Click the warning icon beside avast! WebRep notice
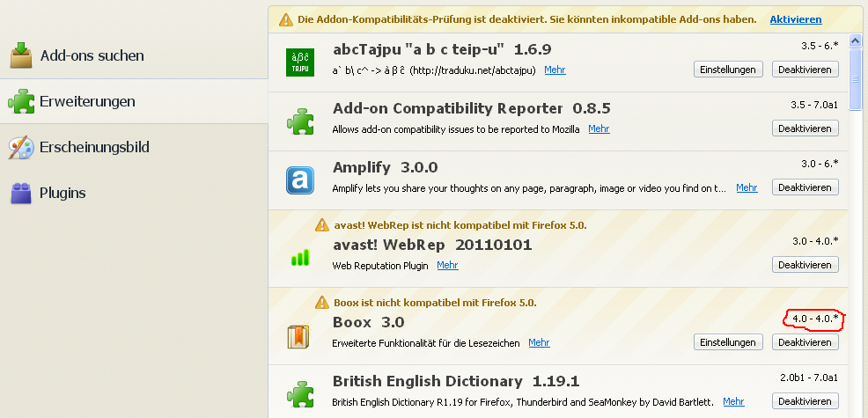 pos(322,224)
